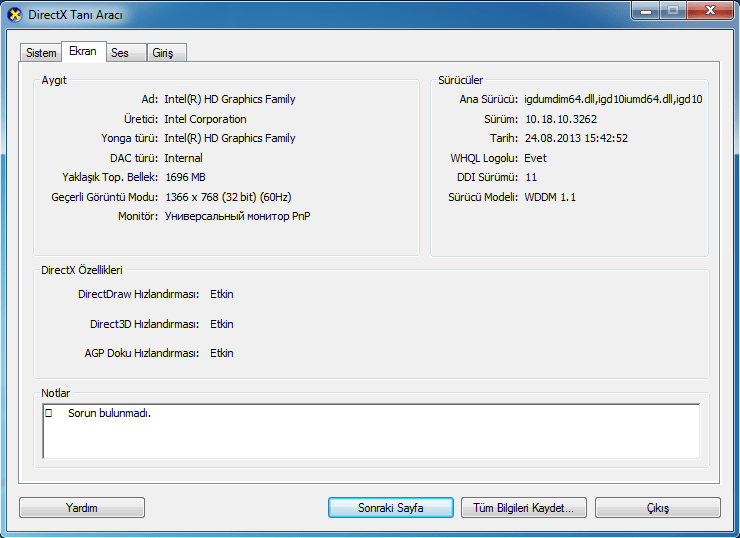Select the Ekran tab
Screen dimensions: 740x538
point(83,51)
